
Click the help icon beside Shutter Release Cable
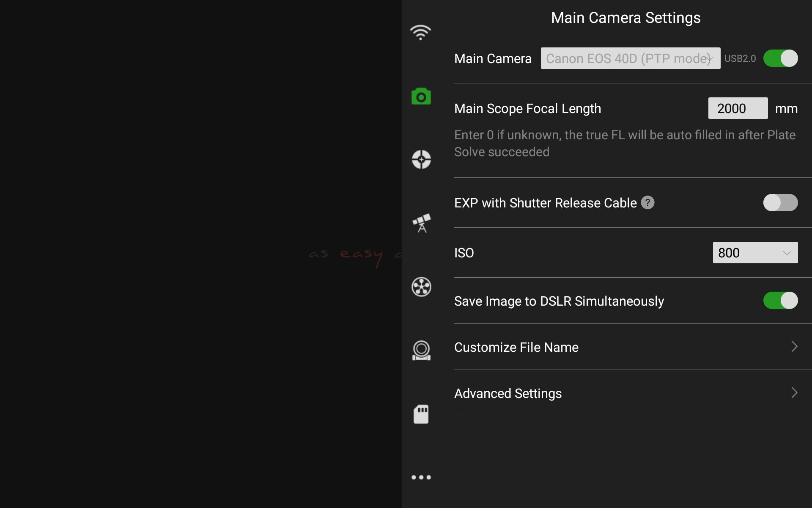pyautogui.click(x=647, y=203)
